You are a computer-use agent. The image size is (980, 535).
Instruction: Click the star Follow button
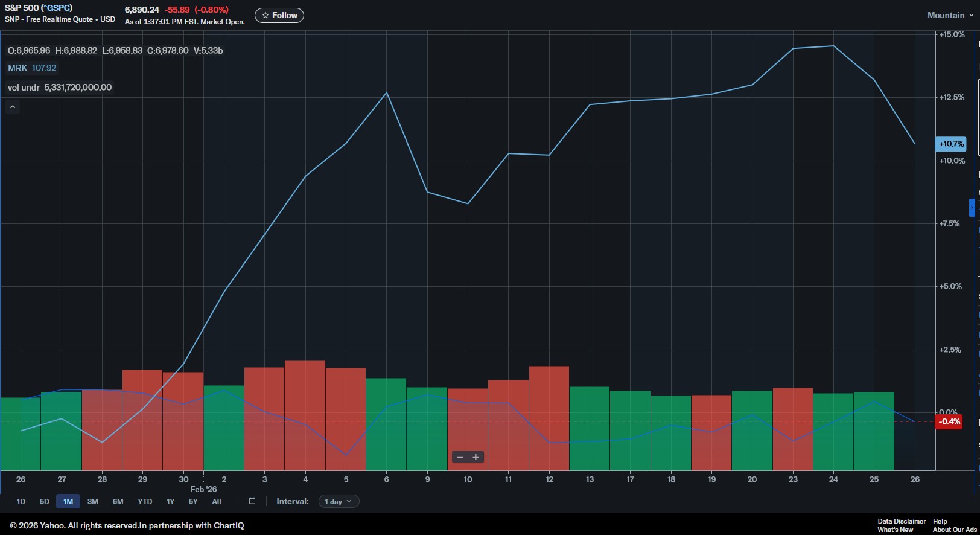279,16
